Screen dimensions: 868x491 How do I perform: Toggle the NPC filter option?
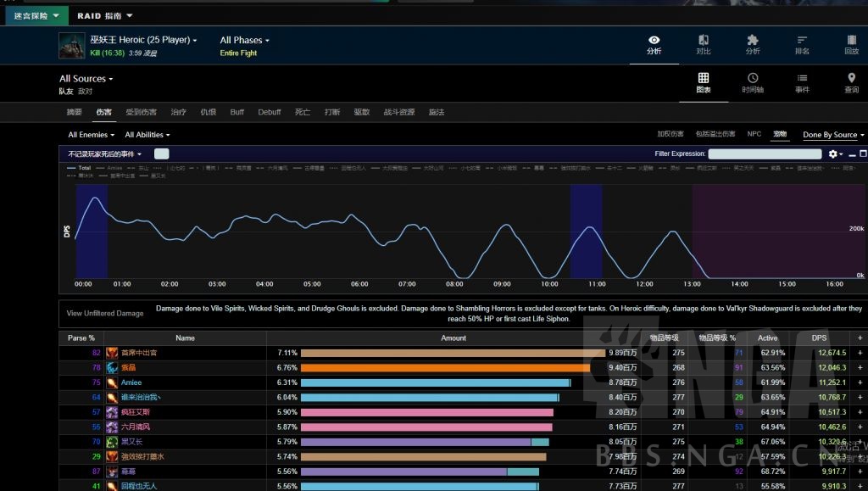coord(754,134)
